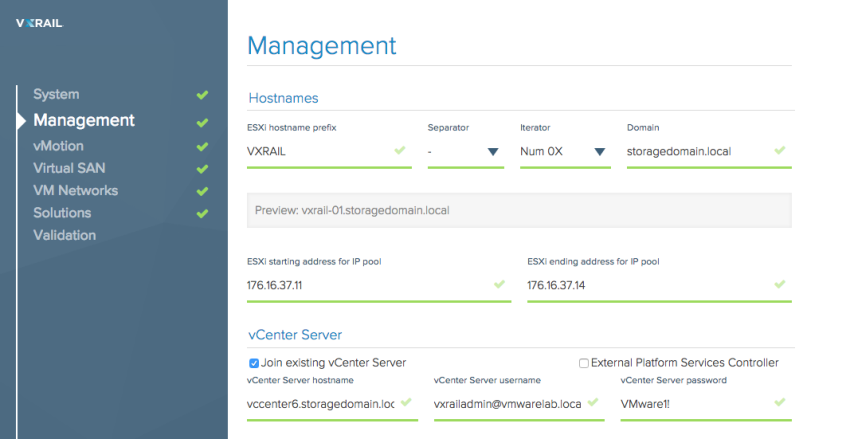
Task: Open the Validation step
Action: [65, 235]
